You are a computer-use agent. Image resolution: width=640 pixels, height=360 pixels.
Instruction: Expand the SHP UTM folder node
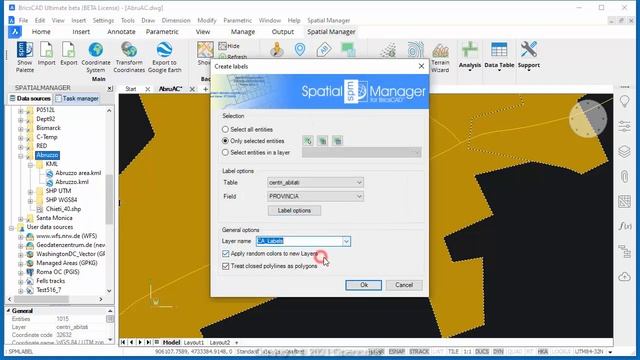31,191
